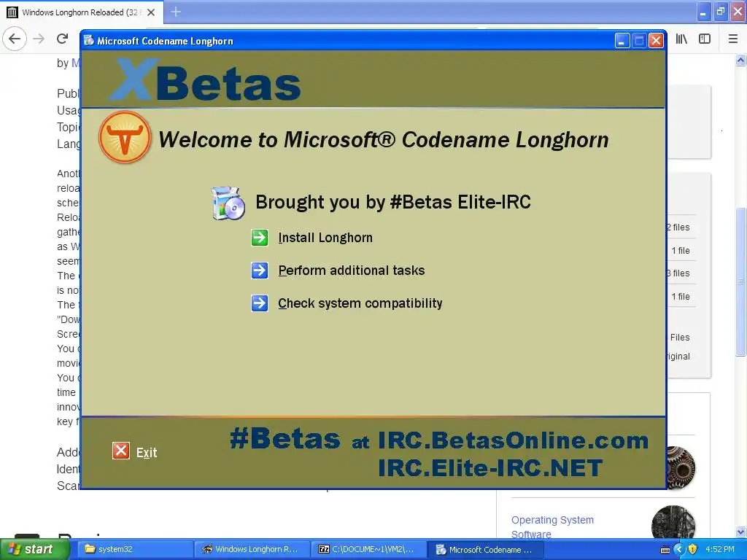
Task: Switch to 7-Zip C:\DOCUME~1 taskbar button
Action: coord(368,549)
